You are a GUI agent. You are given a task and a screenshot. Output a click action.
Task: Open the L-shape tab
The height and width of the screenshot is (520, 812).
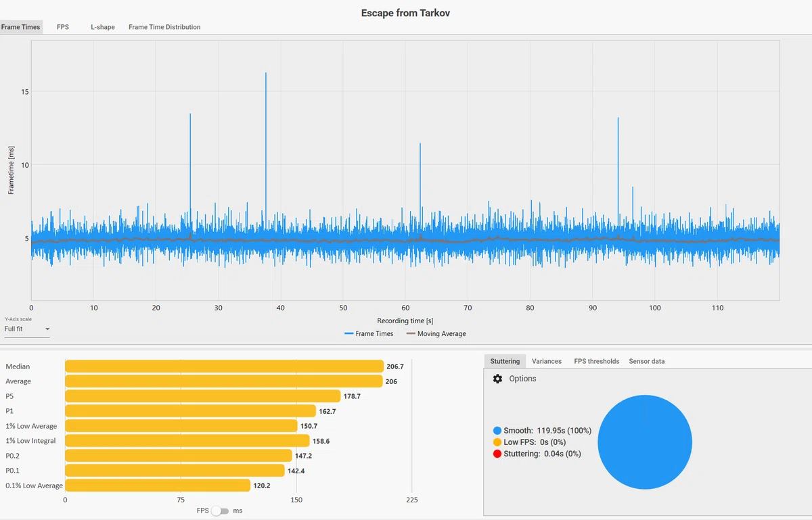103,27
